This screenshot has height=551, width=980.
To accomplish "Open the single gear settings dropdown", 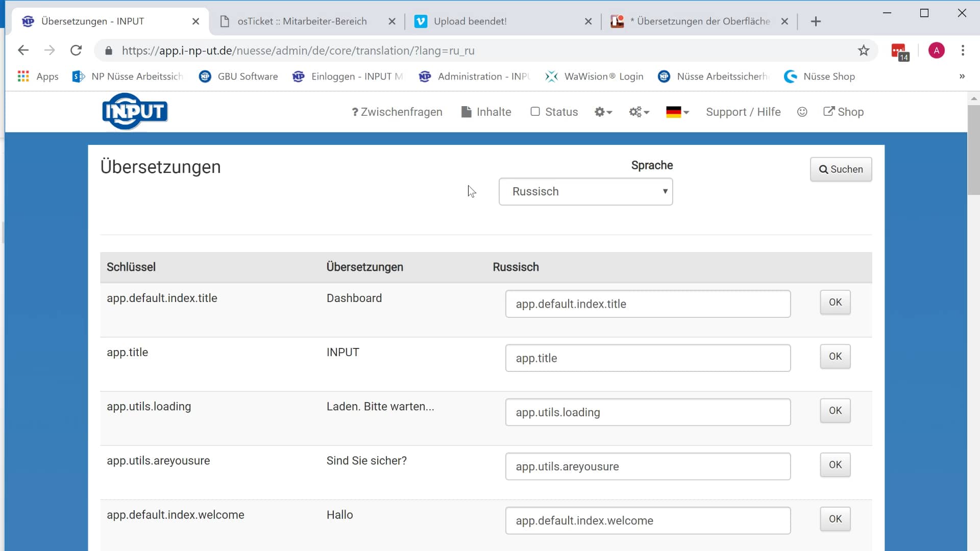I will coord(603,112).
